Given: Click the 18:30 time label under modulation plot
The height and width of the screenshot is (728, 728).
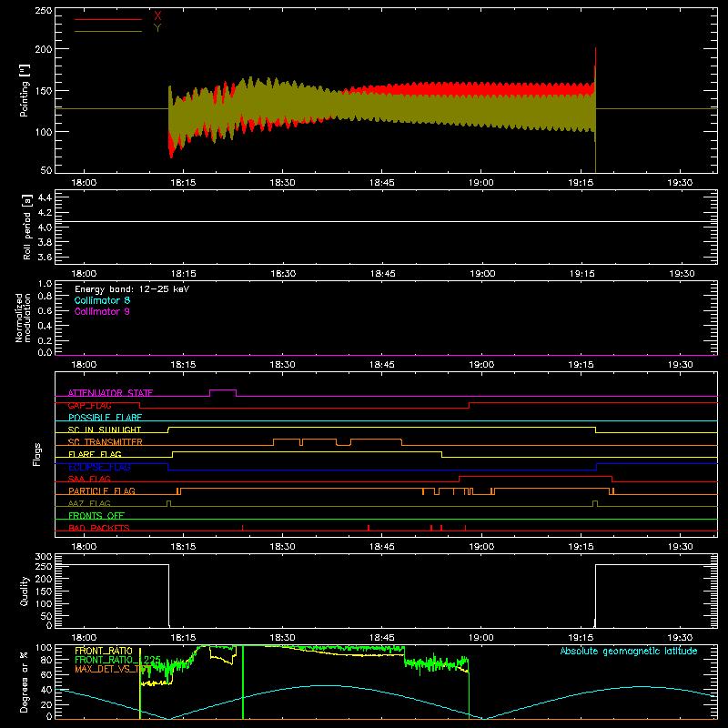Looking at the screenshot, I should pyautogui.click(x=283, y=365).
